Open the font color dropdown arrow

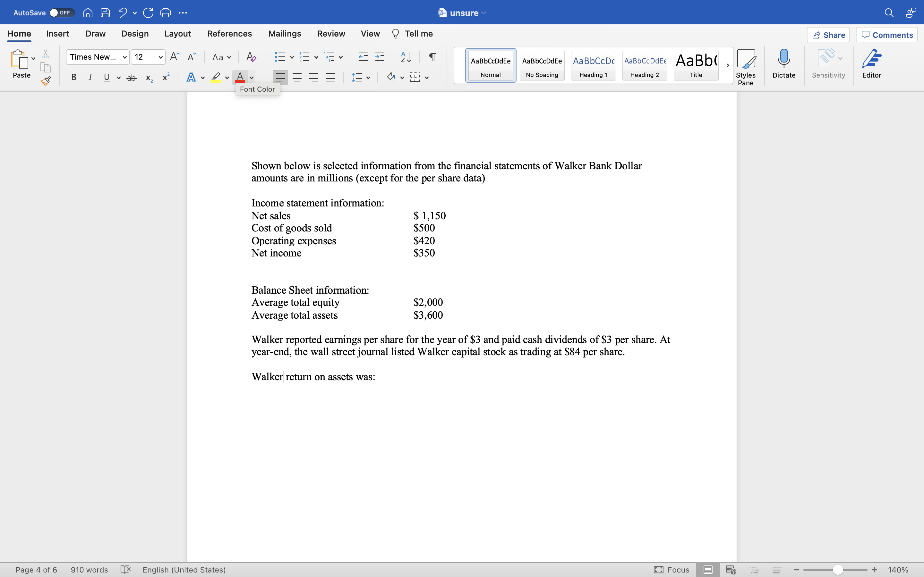[252, 77]
